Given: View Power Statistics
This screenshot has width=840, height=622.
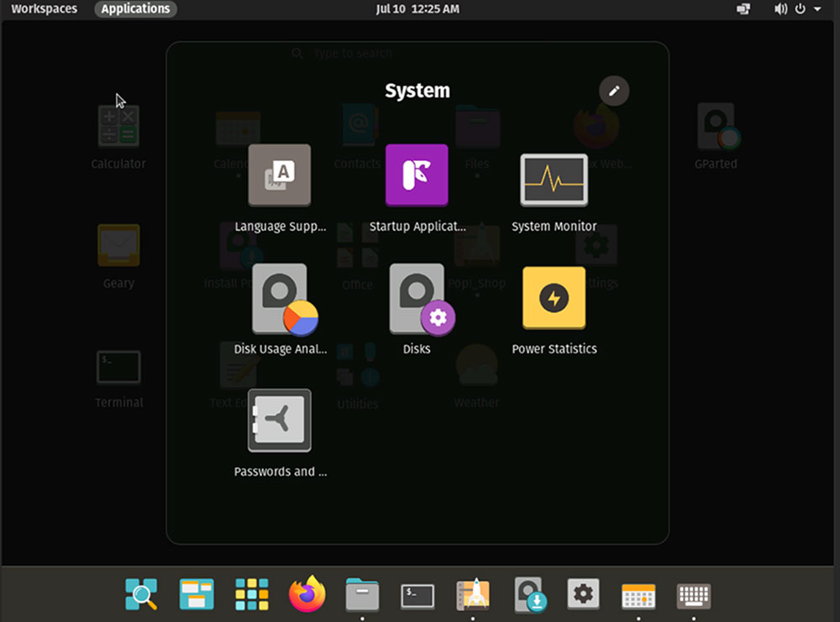Looking at the screenshot, I should tap(554, 298).
